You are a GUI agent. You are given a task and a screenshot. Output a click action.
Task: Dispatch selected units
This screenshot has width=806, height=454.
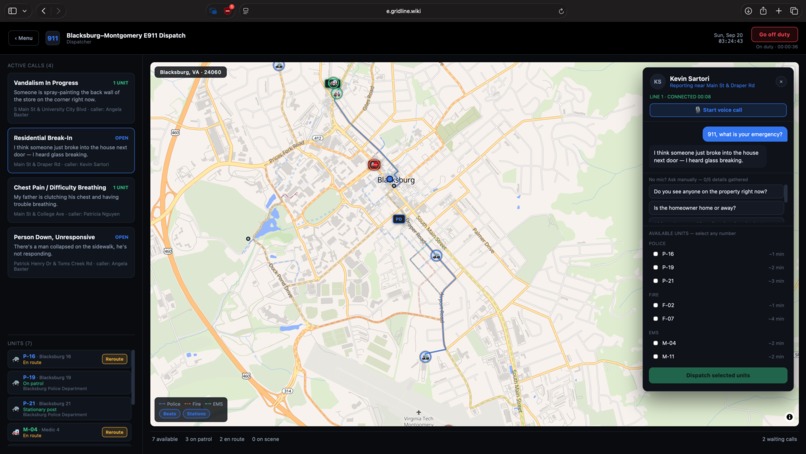pos(718,375)
